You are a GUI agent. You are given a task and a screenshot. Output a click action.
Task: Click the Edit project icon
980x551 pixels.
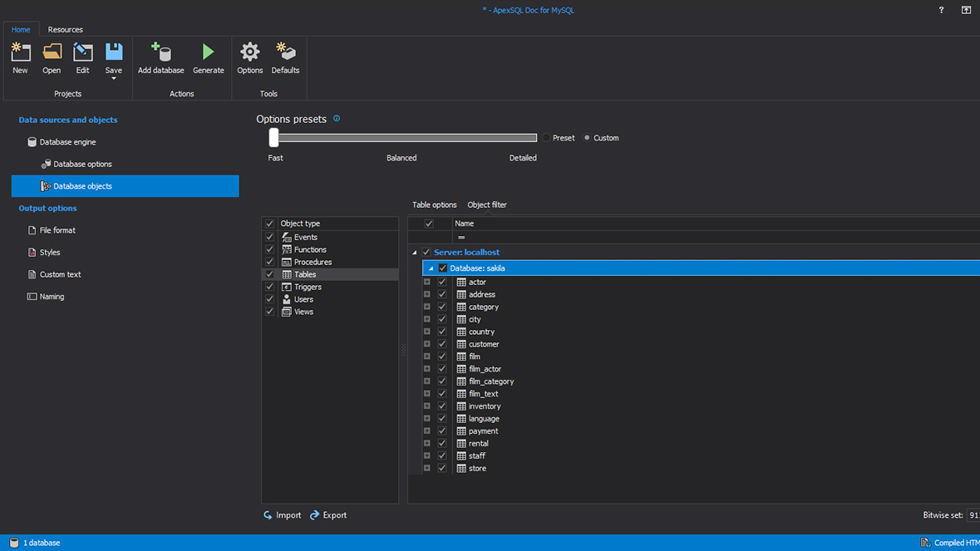coord(82,52)
